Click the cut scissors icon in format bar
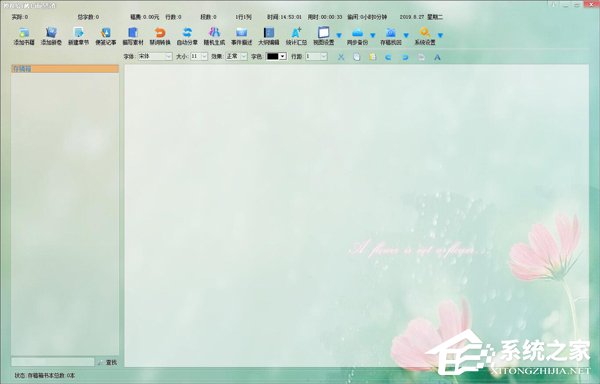This screenshot has height=384, width=600. (341, 57)
